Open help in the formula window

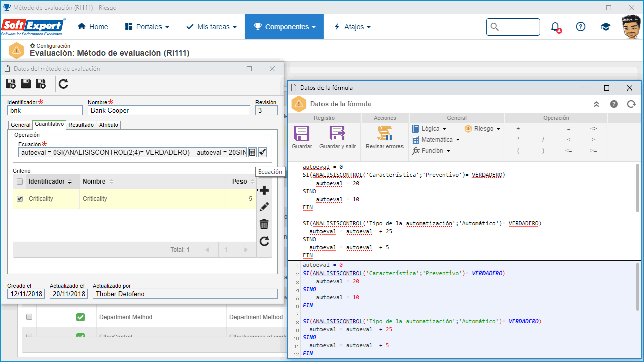coord(614,104)
